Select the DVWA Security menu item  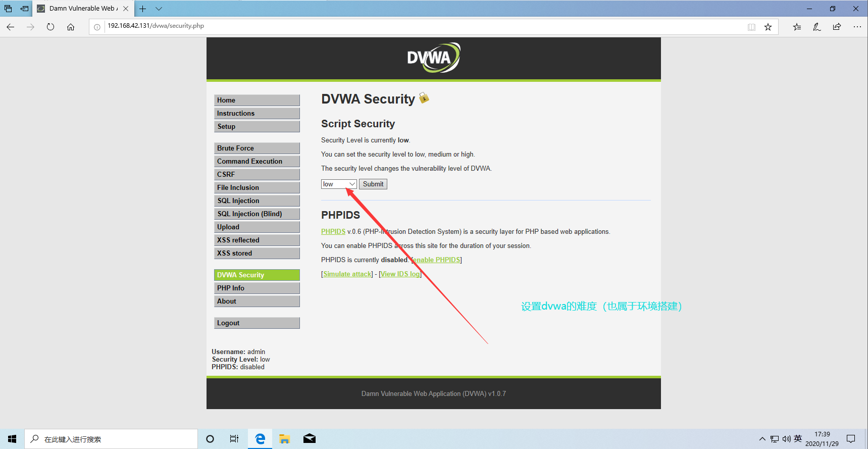pos(257,275)
